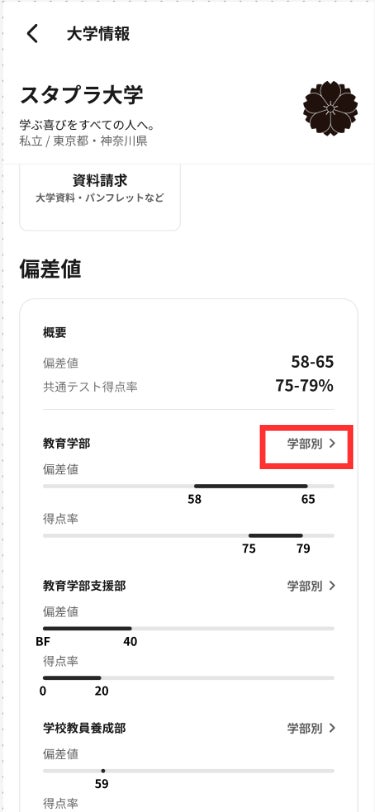The image size is (375, 812).
Task: Click the chevron beside 教育学部支援部 学部別
Action: pyautogui.click(x=332, y=586)
